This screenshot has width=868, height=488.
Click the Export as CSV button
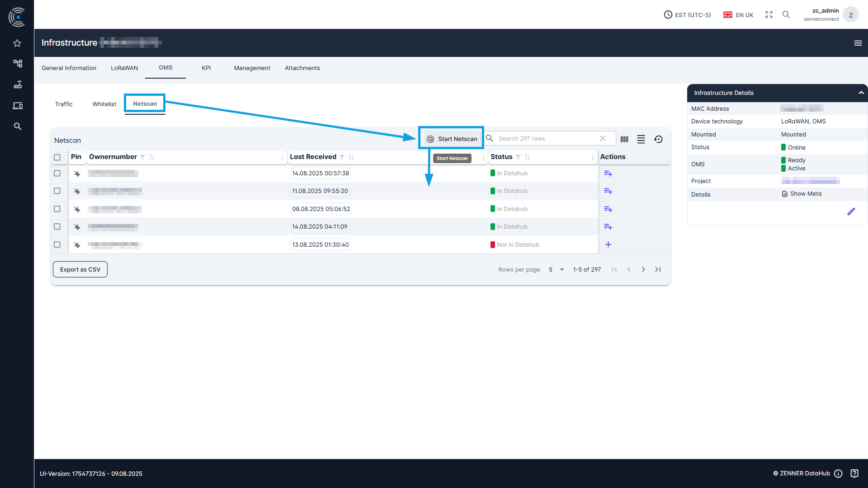pos(80,269)
